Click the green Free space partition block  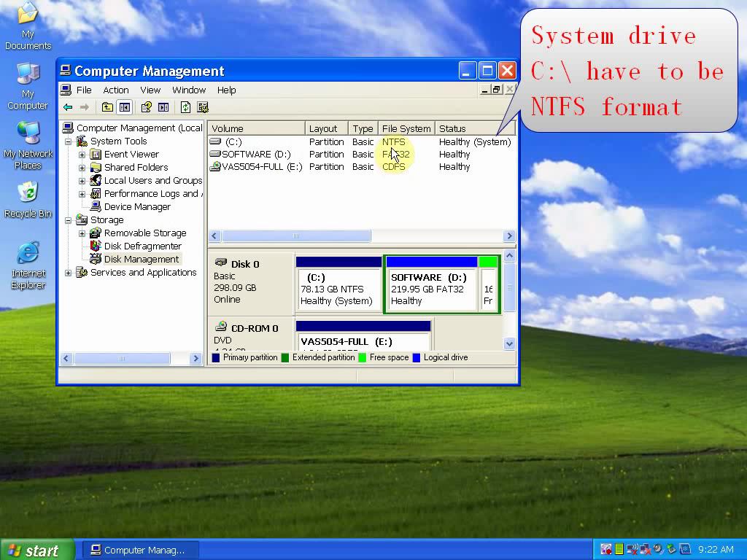click(x=488, y=289)
